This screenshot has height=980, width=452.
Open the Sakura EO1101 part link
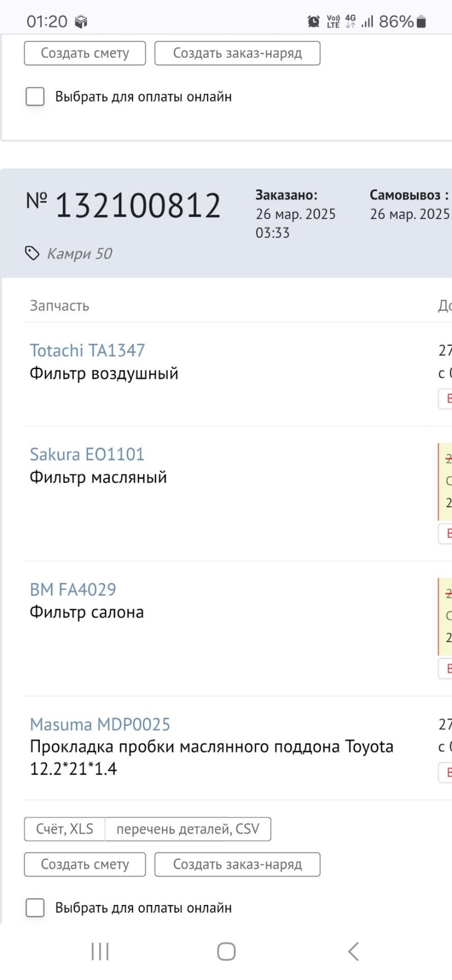[x=87, y=454]
